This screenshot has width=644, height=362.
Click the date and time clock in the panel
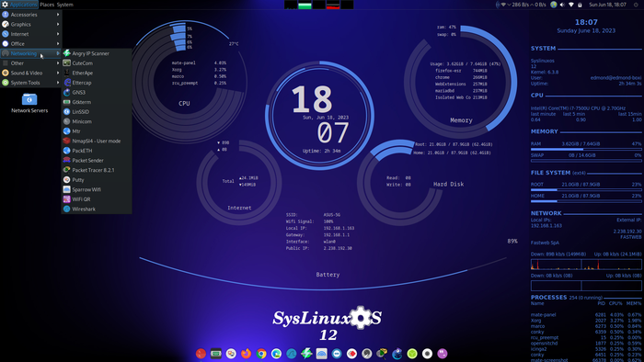[x=607, y=5]
